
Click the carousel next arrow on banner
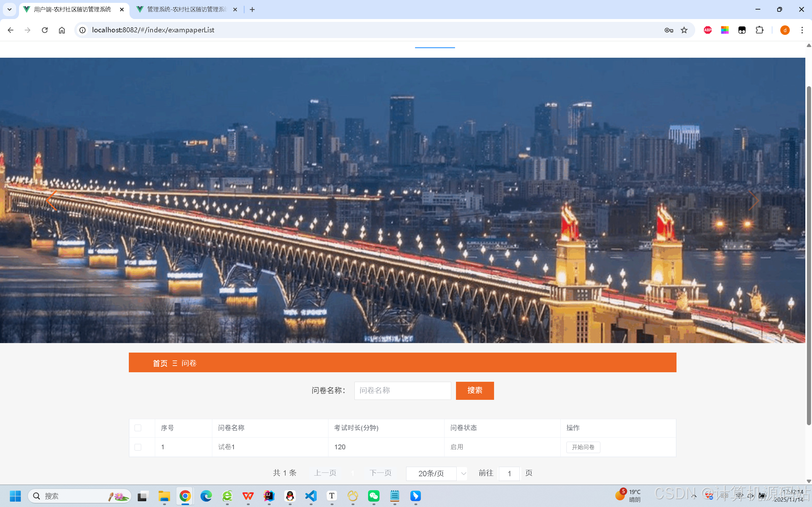(754, 200)
